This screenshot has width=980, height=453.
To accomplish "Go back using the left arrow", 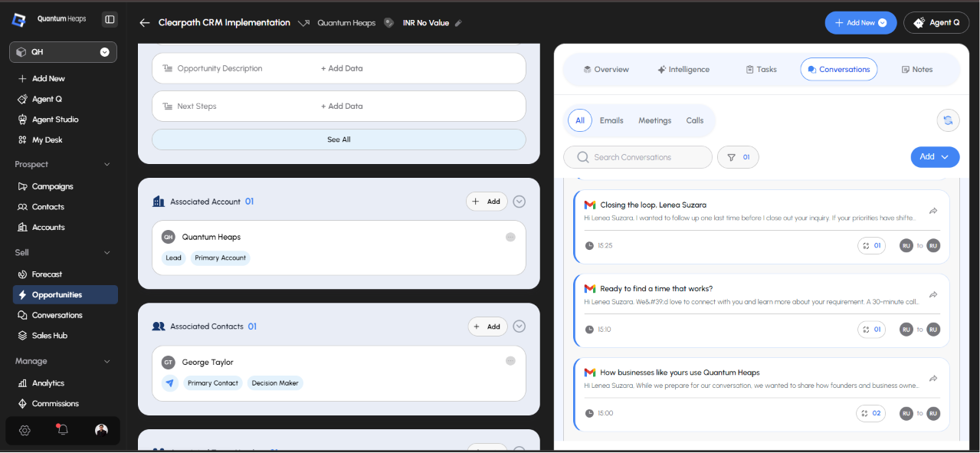I will point(144,23).
